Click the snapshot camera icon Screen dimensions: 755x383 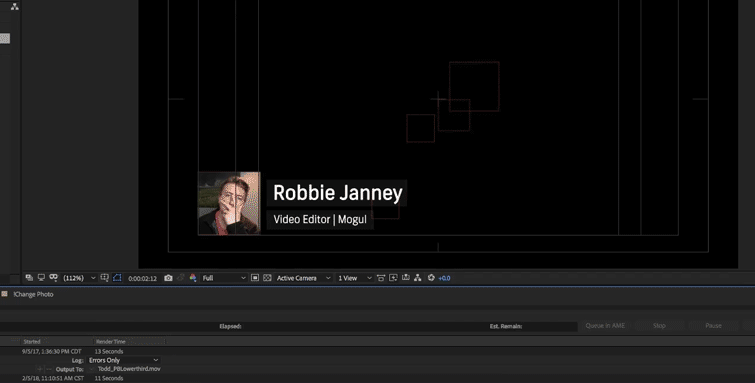(x=168, y=278)
